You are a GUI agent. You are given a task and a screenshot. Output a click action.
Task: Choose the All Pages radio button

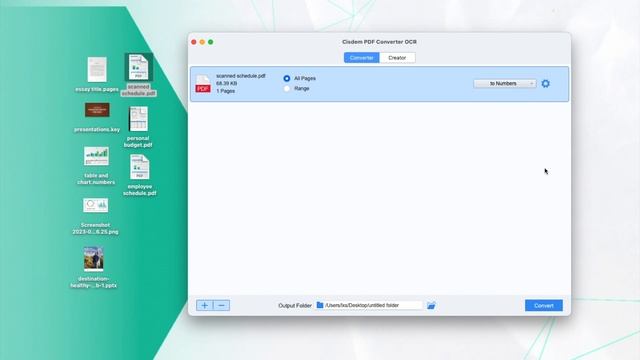[287, 78]
